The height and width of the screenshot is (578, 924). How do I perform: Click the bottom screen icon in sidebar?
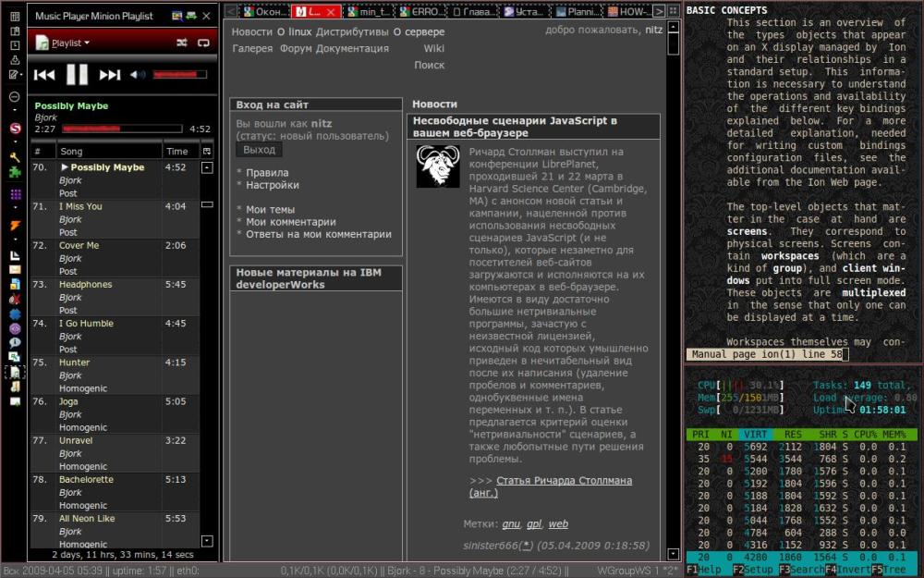[x=15, y=401]
